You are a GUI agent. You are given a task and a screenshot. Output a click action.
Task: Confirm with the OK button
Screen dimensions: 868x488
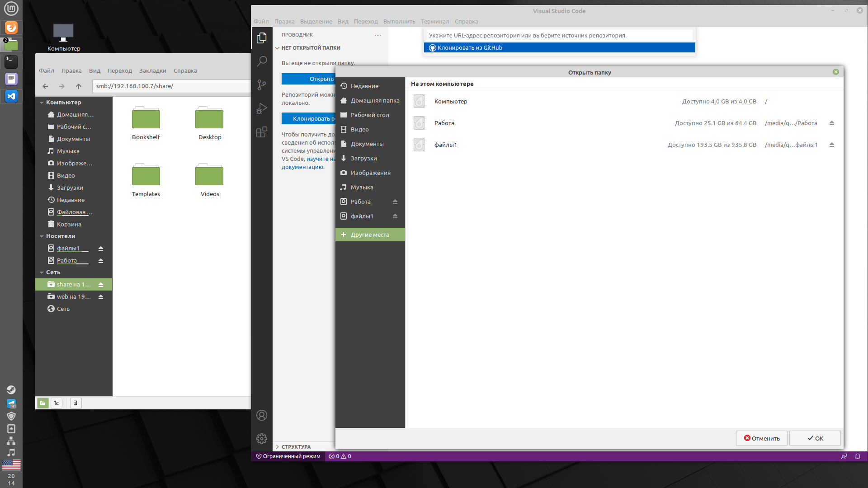click(815, 438)
